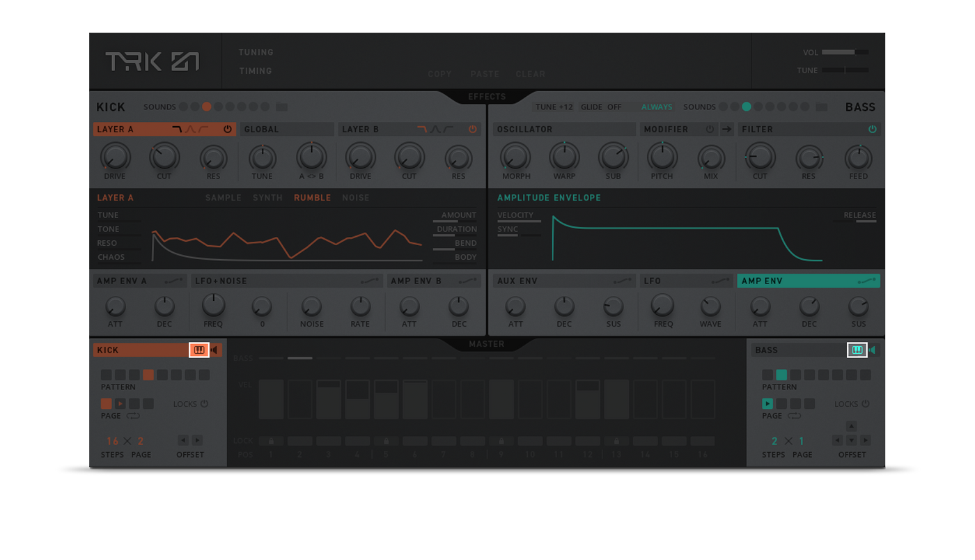This screenshot has width=975, height=560.
Task: Select the GLOBAL section header
Action: click(x=287, y=130)
